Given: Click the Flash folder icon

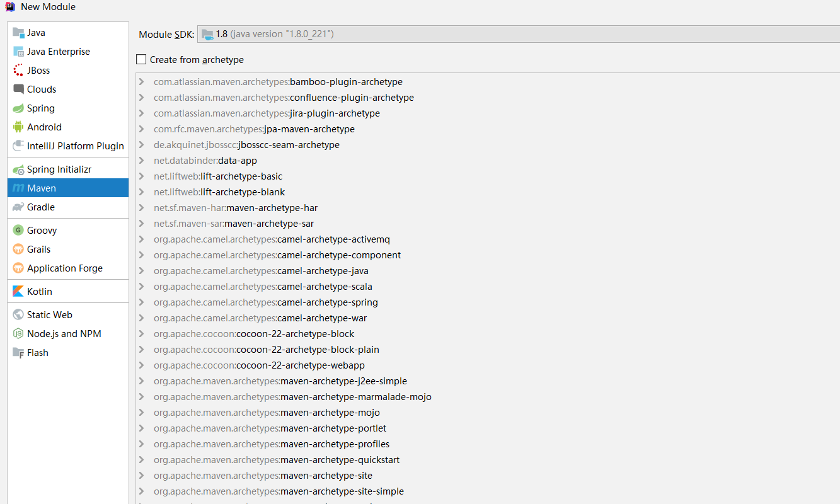Looking at the screenshot, I should [18, 353].
